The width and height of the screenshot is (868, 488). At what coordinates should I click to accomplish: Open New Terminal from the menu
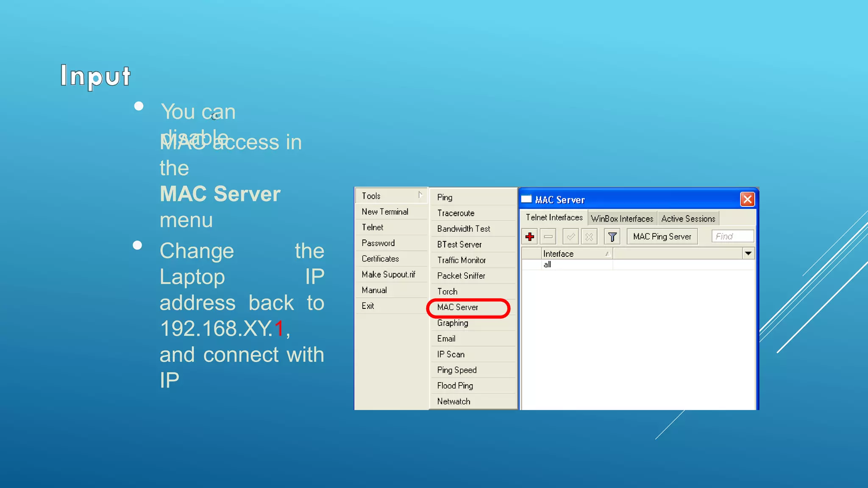click(x=391, y=211)
